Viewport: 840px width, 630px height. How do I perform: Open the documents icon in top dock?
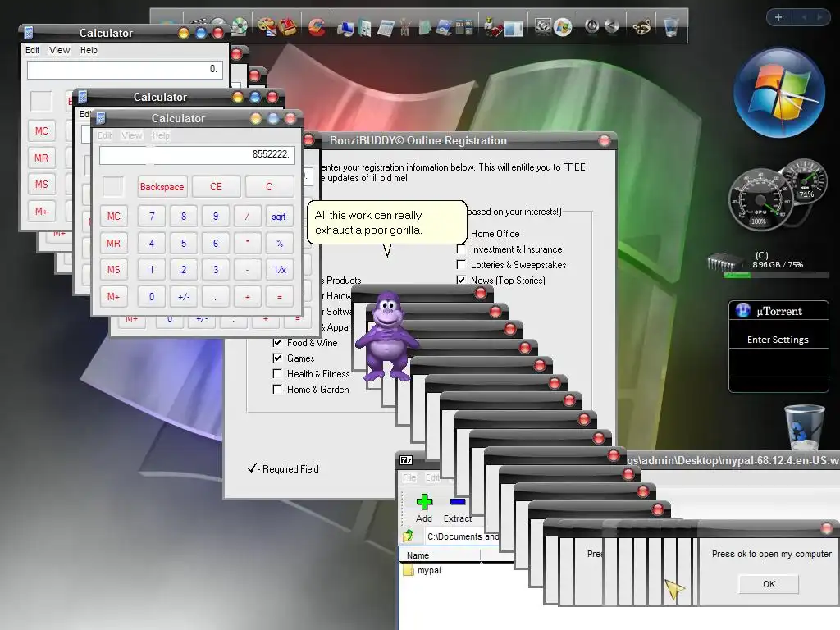365,27
